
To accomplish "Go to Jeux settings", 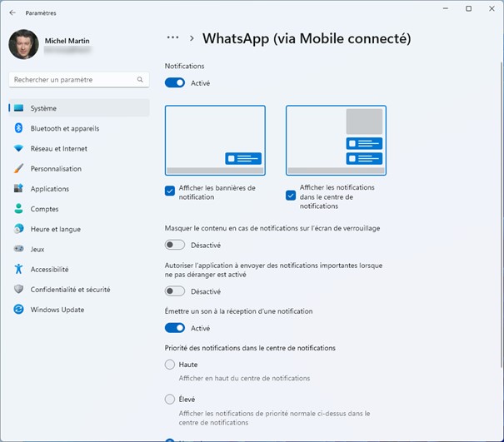I will coord(79,249).
